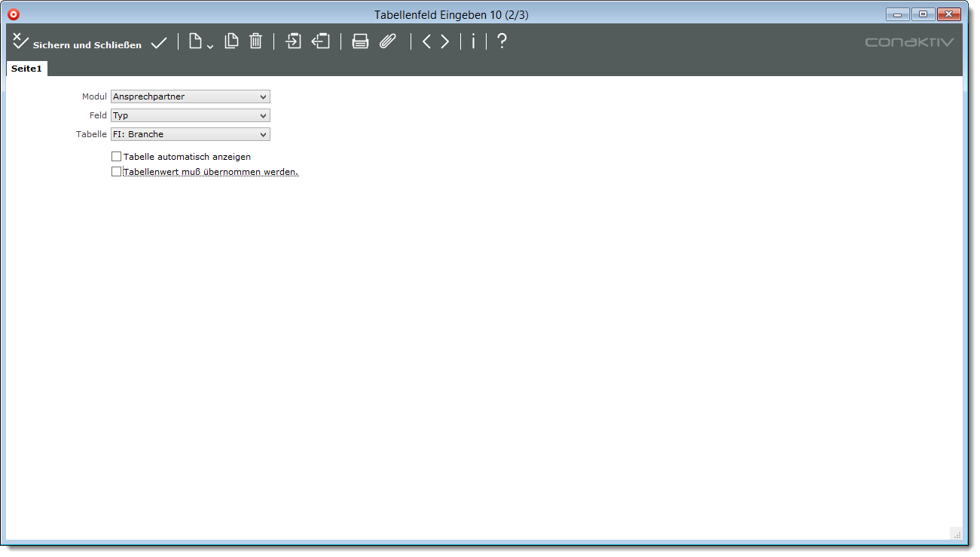The image size is (980, 557).
Task: Click the Sichern und Schließen button
Action: click(x=77, y=44)
